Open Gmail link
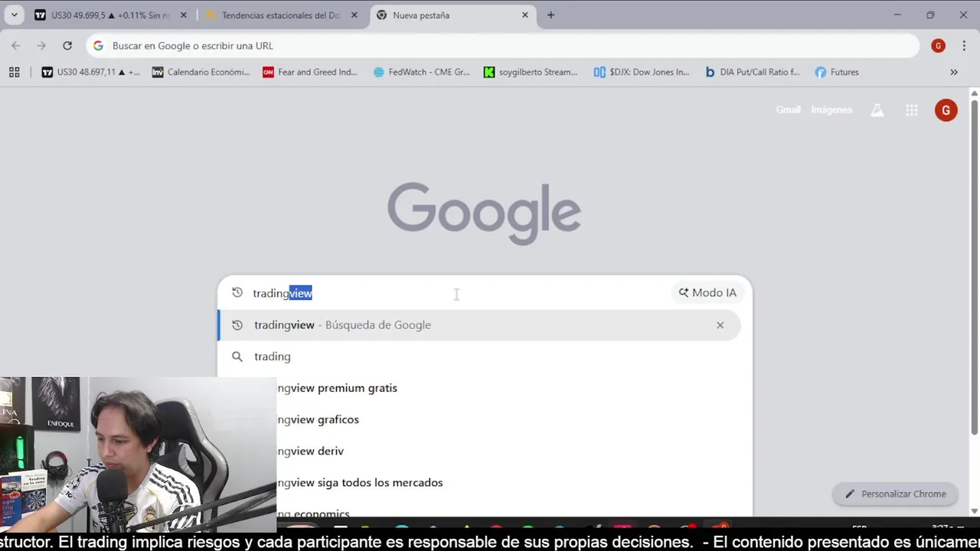The height and width of the screenshot is (551, 980). (788, 110)
